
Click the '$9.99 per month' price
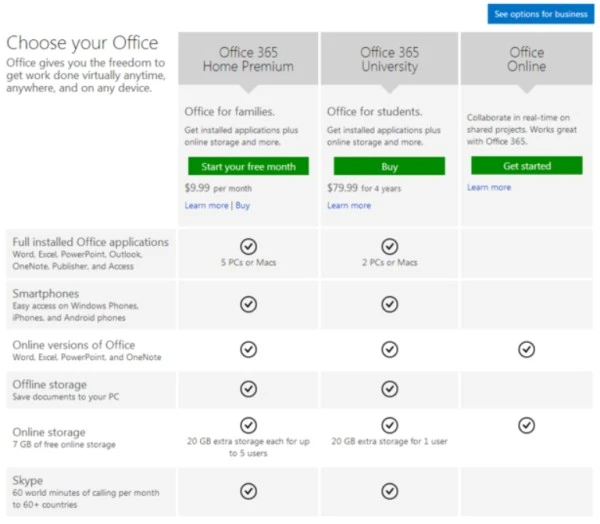[218, 188]
